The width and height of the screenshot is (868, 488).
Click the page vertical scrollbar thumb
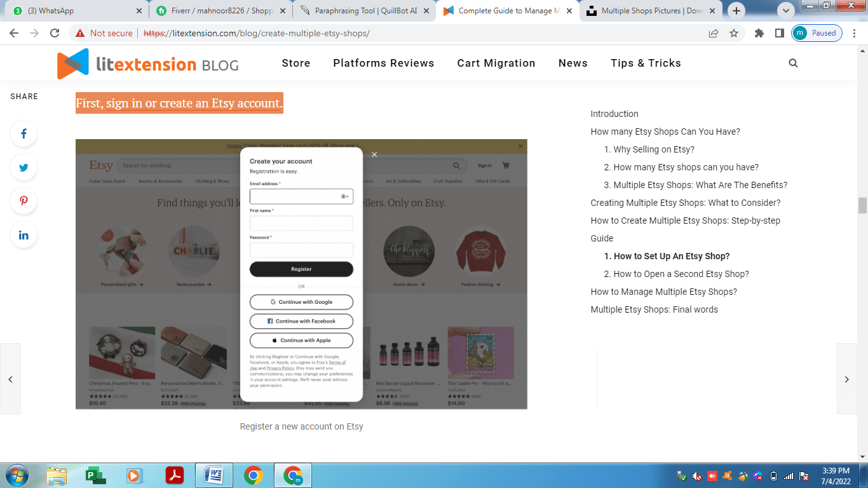(862, 205)
